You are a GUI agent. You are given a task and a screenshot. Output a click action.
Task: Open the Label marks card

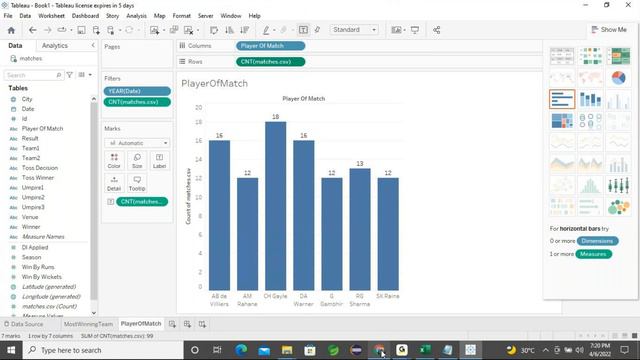159,161
